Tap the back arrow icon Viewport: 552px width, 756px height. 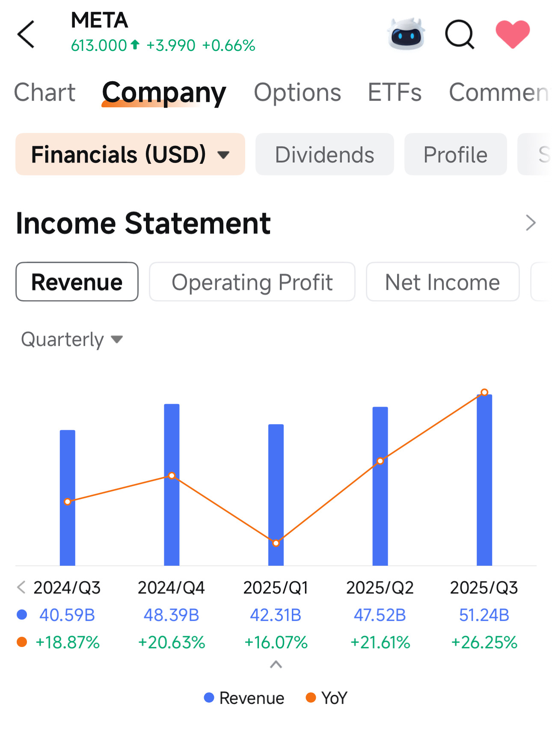coord(26,34)
